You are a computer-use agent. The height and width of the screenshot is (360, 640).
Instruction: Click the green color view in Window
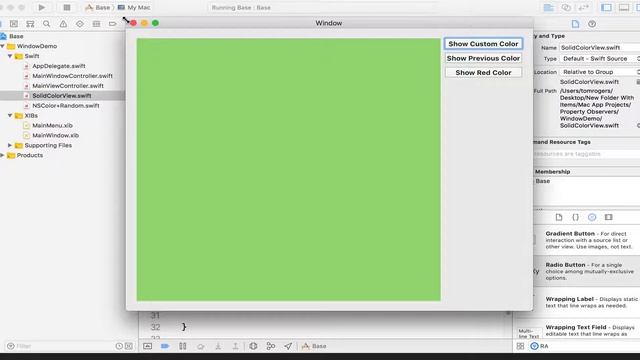point(289,170)
